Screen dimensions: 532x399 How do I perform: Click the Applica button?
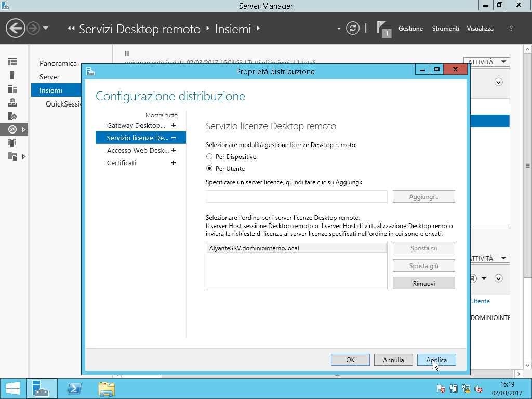[x=436, y=360]
